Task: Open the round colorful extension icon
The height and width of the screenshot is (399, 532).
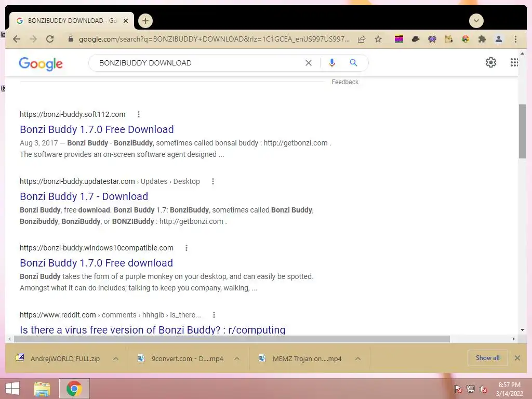Action: click(465, 39)
